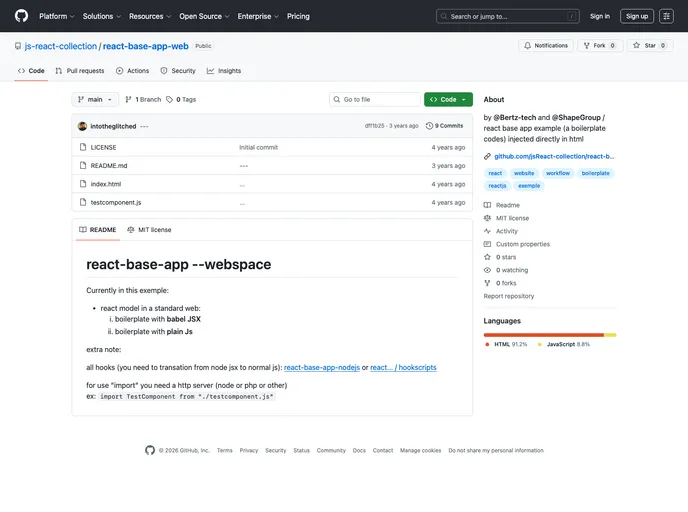Click the languages percentage bar
The image size is (688, 512).
pos(549,335)
